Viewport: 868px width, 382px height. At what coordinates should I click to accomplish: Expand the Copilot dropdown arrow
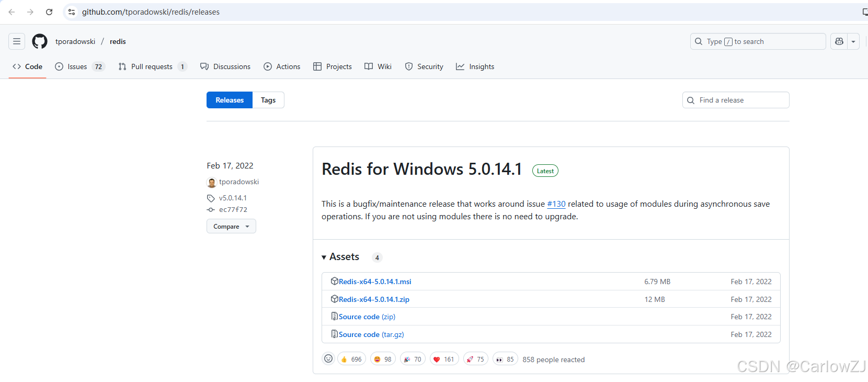[x=853, y=41]
